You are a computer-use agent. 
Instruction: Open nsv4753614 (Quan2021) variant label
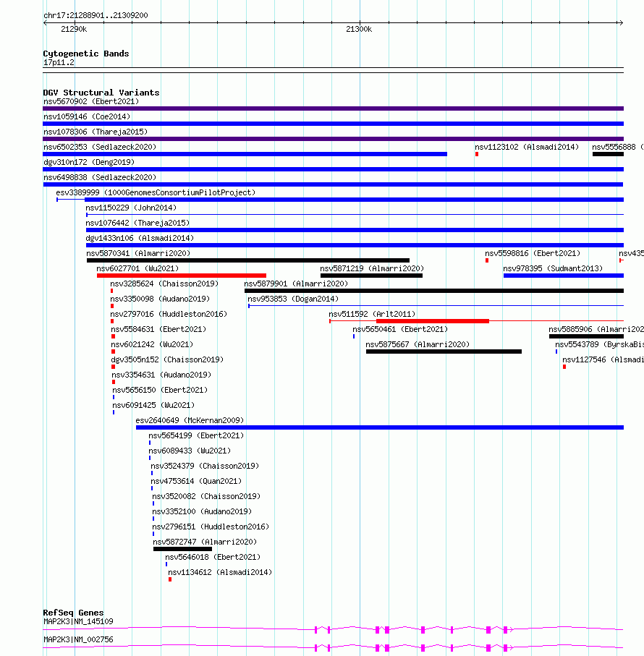click(196, 481)
